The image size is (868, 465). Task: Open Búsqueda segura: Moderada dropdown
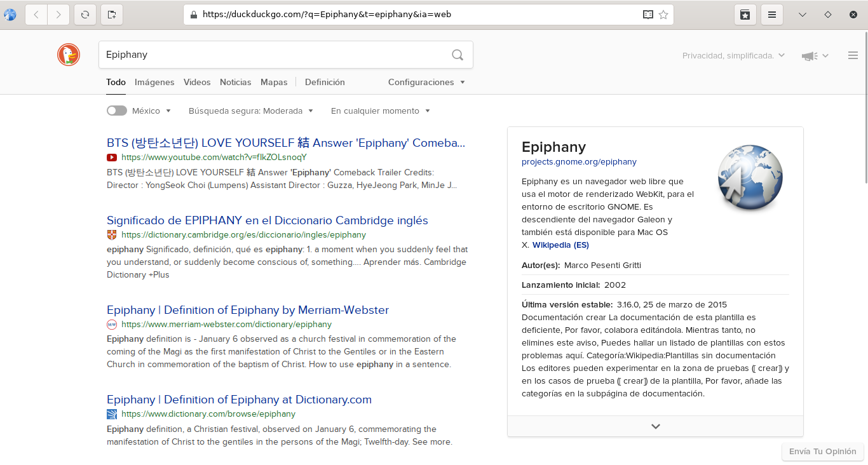point(251,111)
